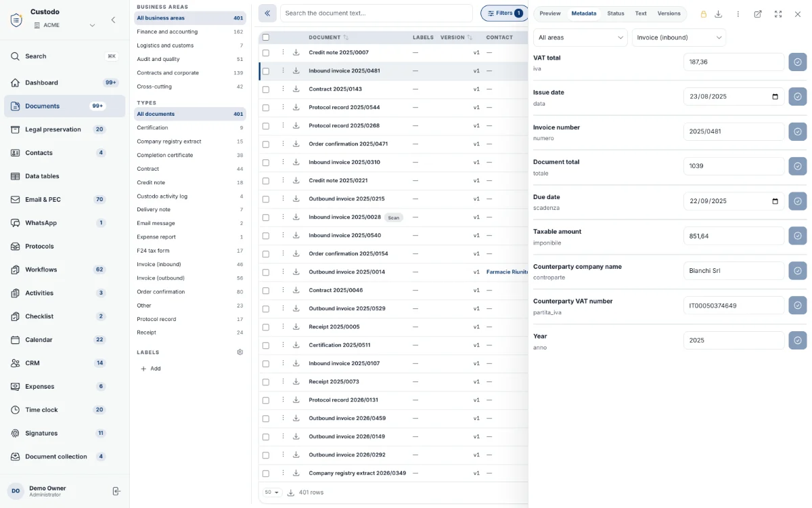Viewport: 812px width, 508px height.
Task: Open label settings gear icon
Action: 240,352
